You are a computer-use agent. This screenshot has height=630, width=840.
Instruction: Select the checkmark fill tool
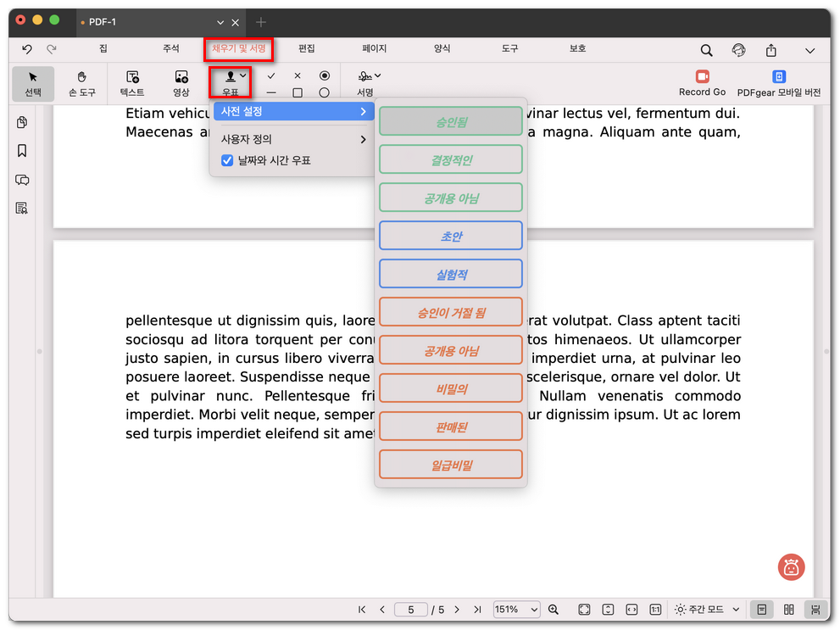click(x=271, y=75)
